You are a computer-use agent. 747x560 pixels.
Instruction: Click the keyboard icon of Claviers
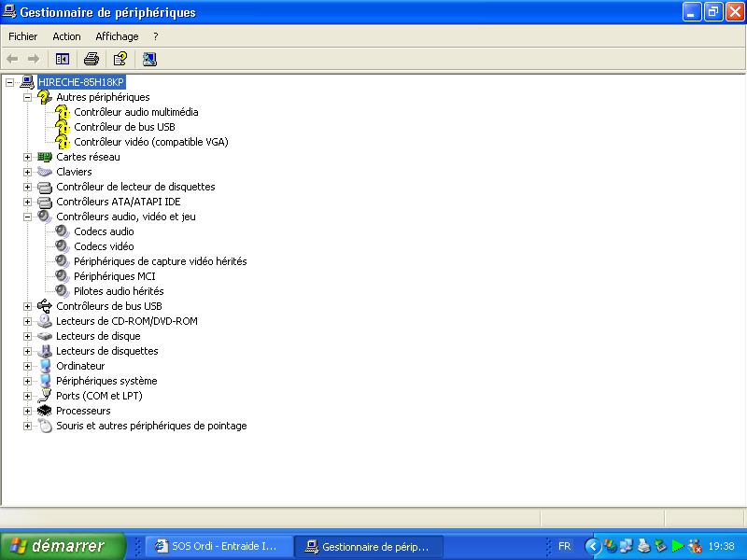45,172
